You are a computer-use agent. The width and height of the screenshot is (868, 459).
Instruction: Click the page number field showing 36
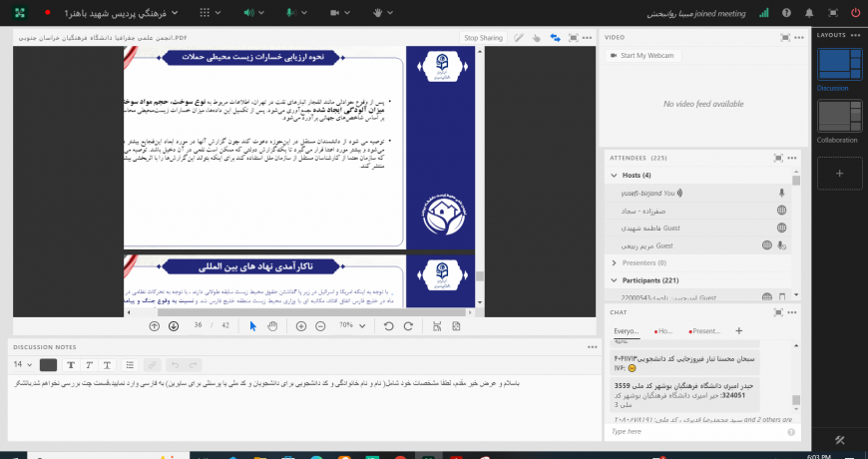[198, 325]
